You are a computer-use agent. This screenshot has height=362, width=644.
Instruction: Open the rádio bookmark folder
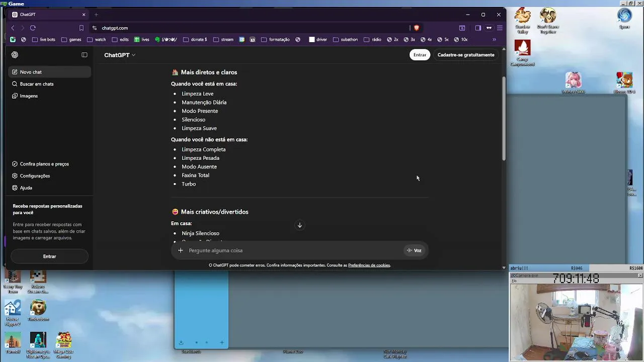coord(372,40)
